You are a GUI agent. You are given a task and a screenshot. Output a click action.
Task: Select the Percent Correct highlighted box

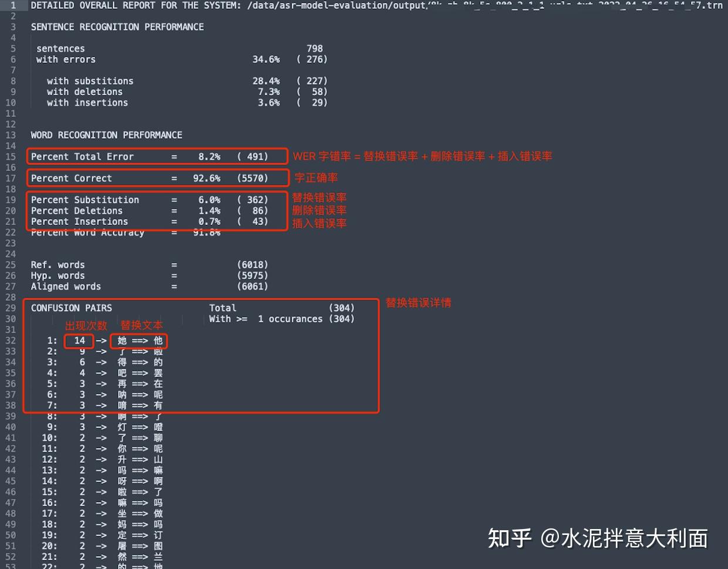point(156,178)
